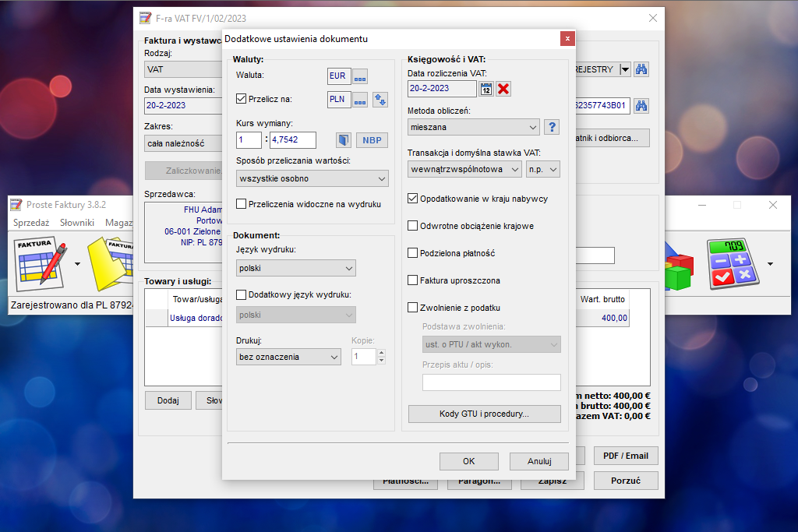Increase Kopie count with up arrow

tap(382, 353)
